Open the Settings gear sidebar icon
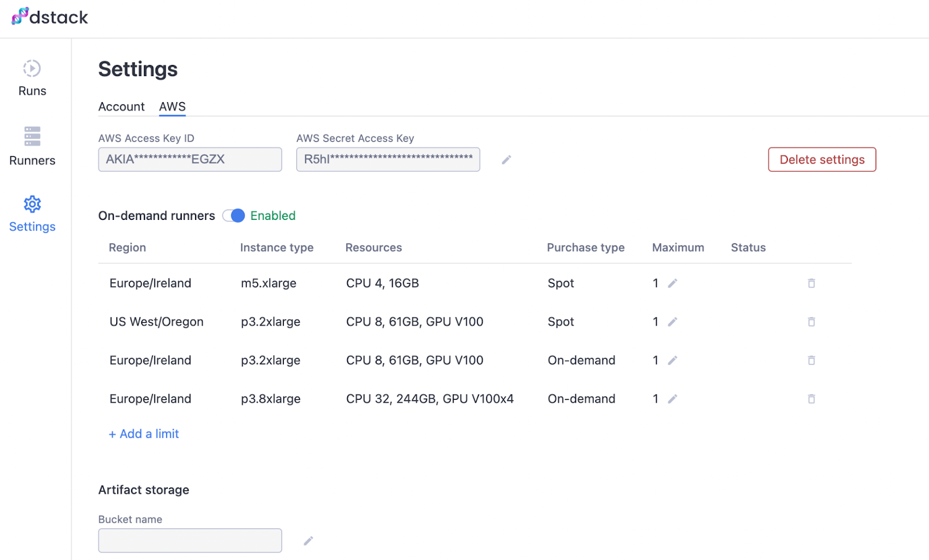 pyautogui.click(x=32, y=204)
